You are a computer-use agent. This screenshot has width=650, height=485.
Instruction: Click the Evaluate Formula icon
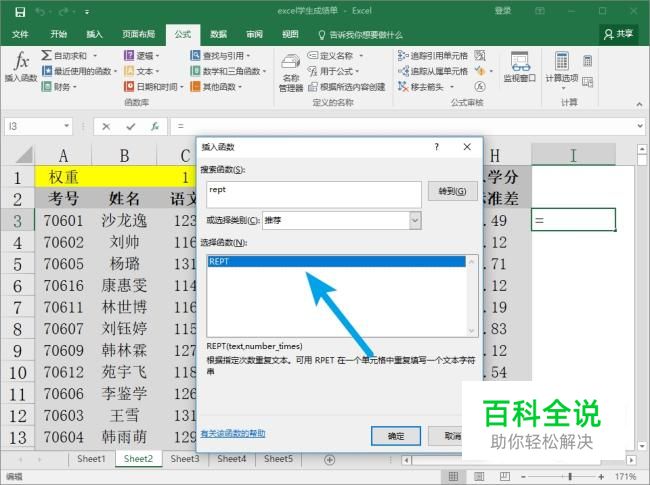click(480, 87)
